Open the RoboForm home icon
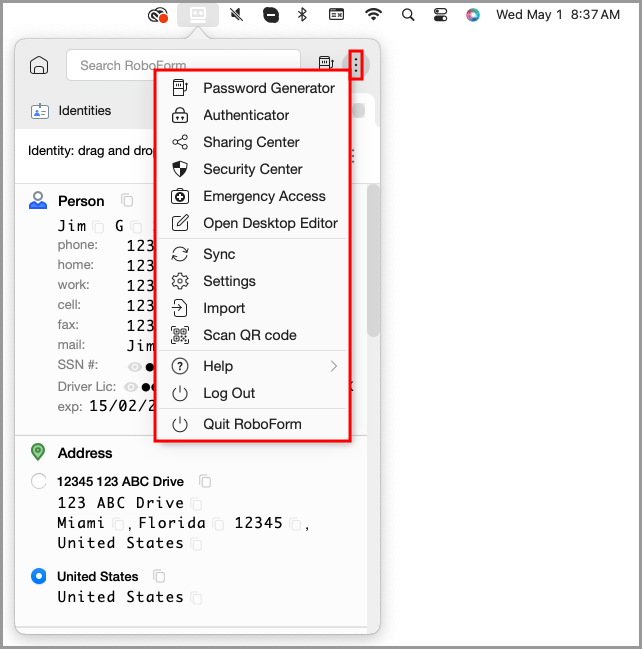Screen dimensions: 642x649 [x=39, y=65]
